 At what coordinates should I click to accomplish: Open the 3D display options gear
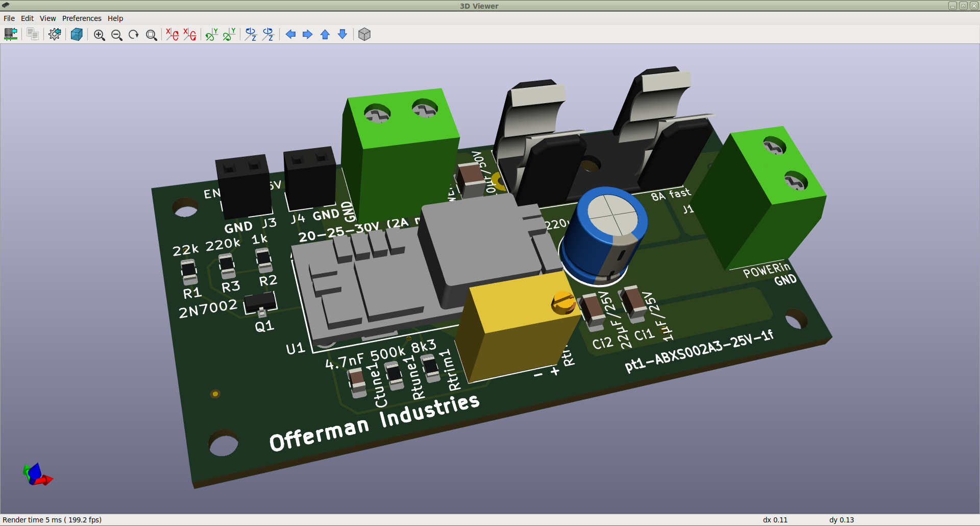point(55,34)
